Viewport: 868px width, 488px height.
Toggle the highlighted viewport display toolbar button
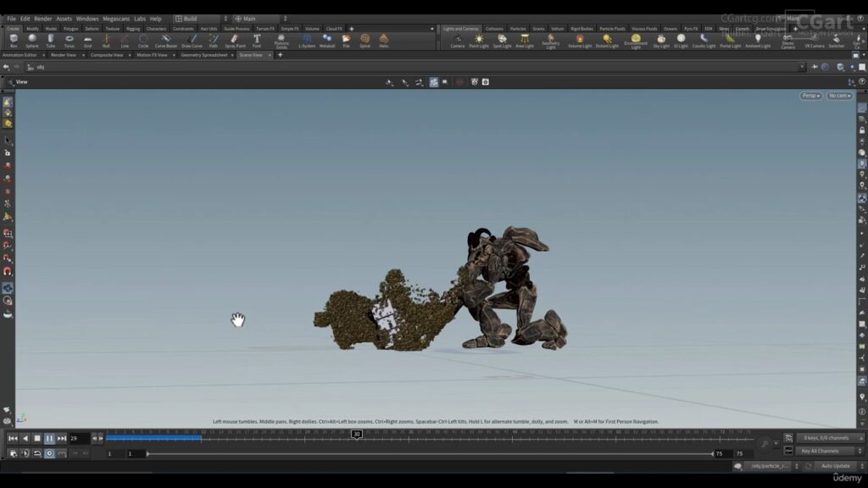click(x=433, y=82)
